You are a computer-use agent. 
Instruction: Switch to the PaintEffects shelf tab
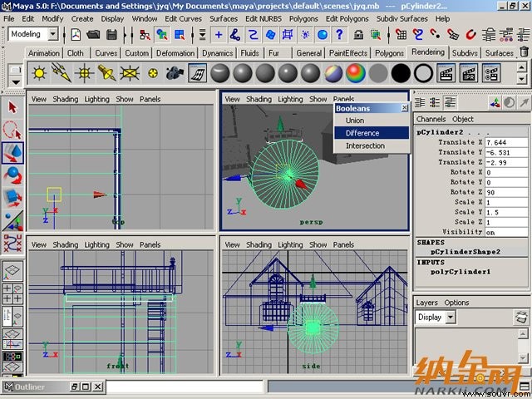pyautogui.click(x=348, y=53)
